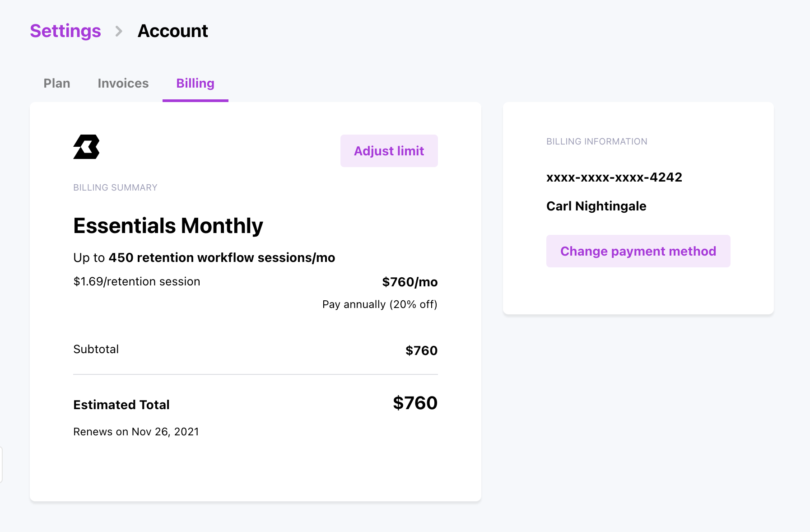Click cardholder name Carl Nightingale
This screenshot has height=532, width=810.
tap(596, 206)
